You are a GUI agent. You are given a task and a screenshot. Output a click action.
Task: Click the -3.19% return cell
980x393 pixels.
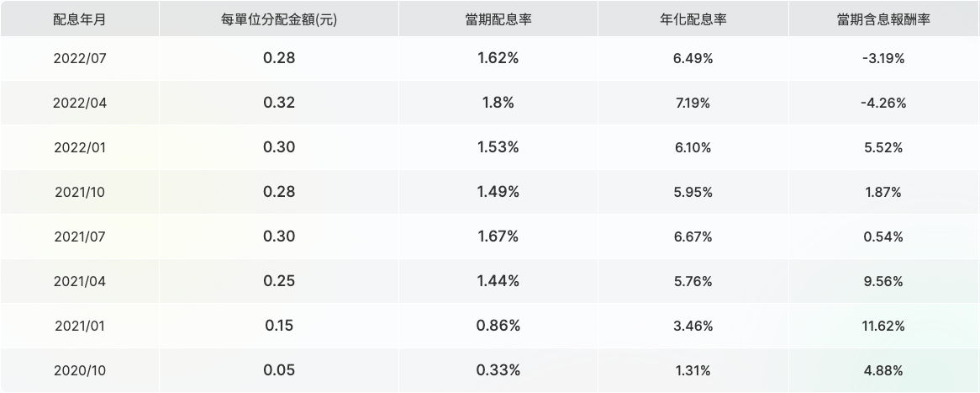883,59
